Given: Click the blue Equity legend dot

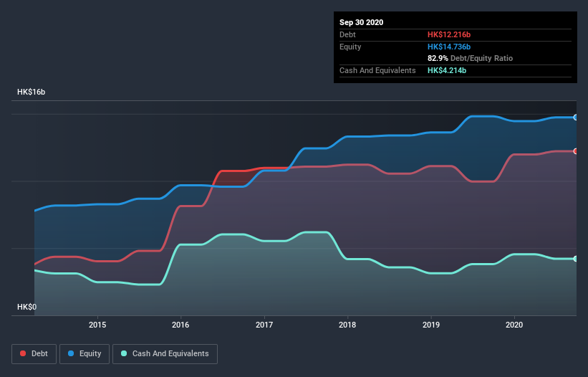Looking at the screenshot, I should [x=71, y=353].
